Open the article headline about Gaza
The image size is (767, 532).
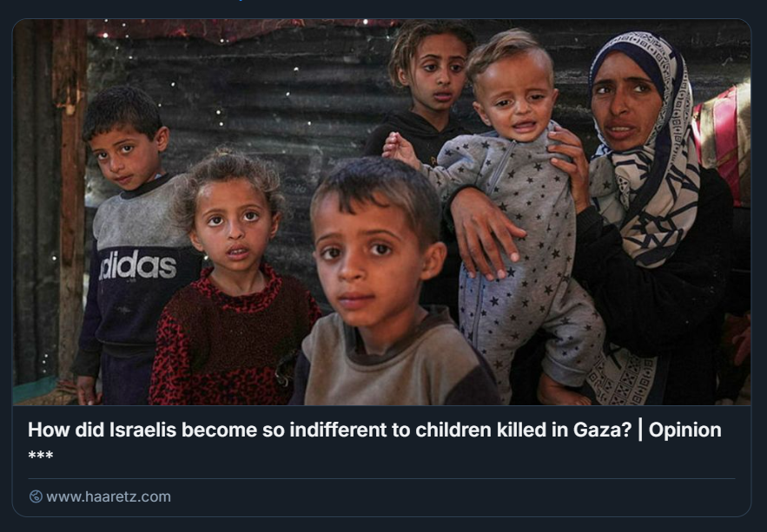[374, 430]
